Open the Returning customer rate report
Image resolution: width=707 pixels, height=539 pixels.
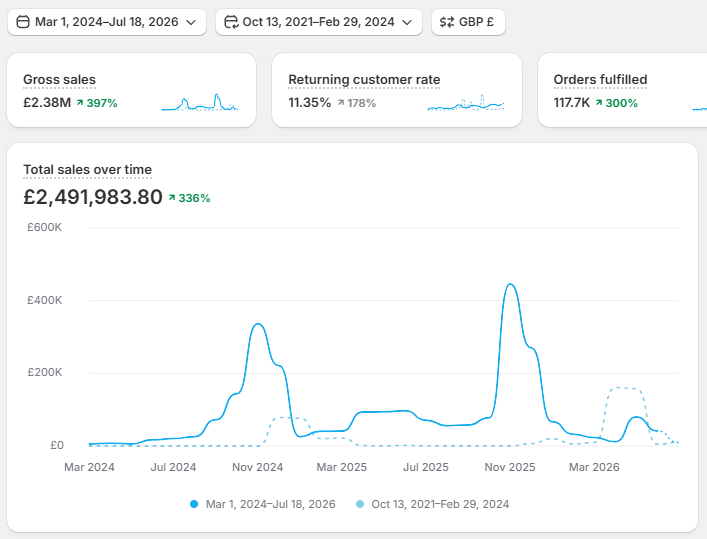tap(364, 79)
